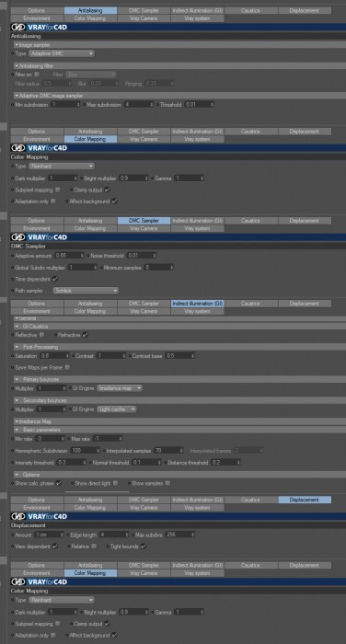The image size is (346, 644).
Task: Collapse the Primary bounces section
Action: coord(17,379)
